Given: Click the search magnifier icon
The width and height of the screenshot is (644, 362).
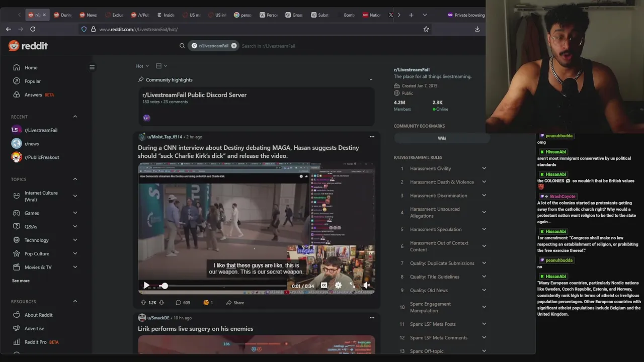Looking at the screenshot, I should point(182,46).
